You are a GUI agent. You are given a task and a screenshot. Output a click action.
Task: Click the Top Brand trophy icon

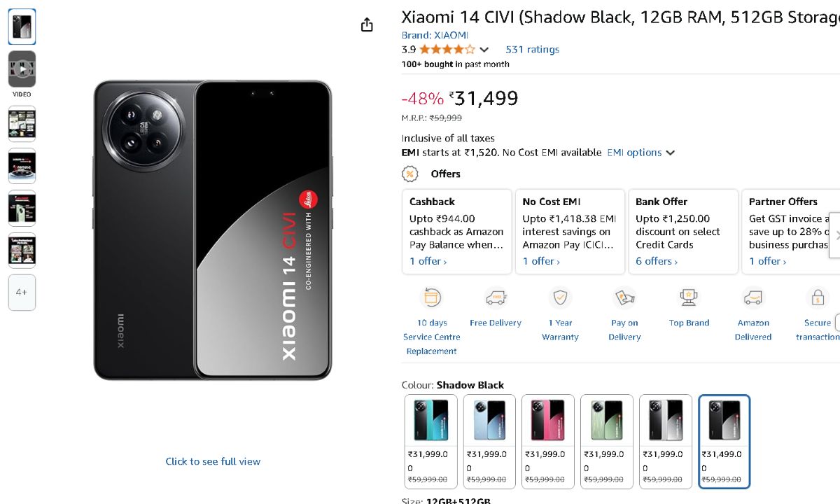coord(689,298)
